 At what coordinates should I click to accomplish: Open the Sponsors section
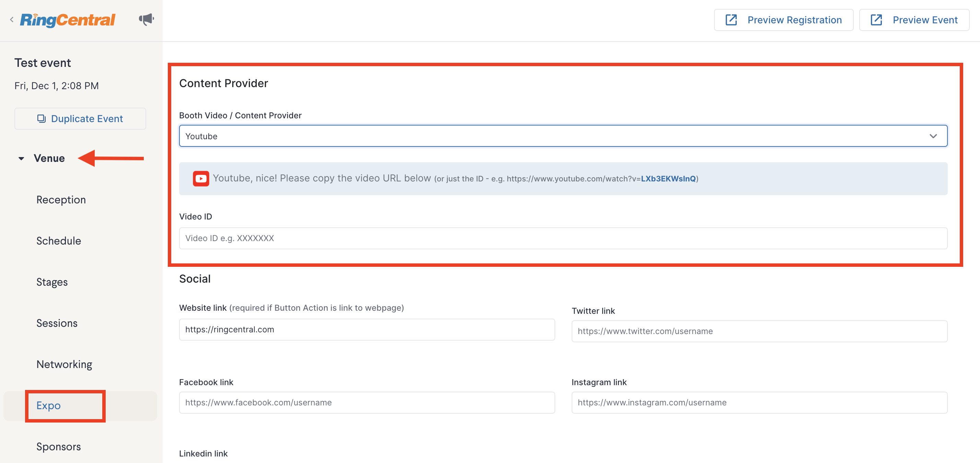click(x=59, y=447)
